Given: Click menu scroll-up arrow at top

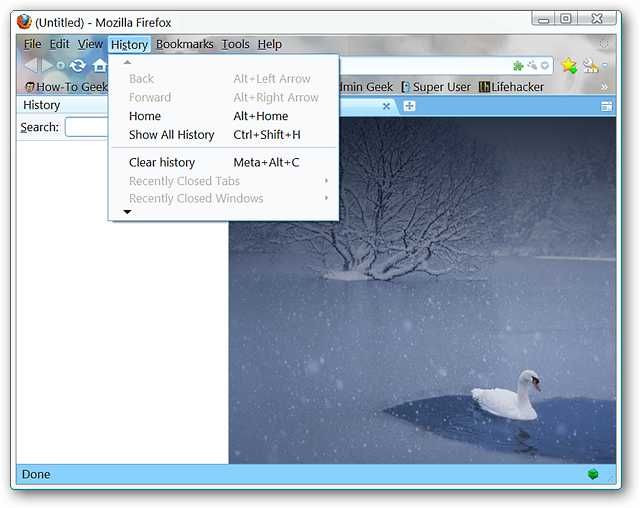Looking at the screenshot, I should [127, 62].
